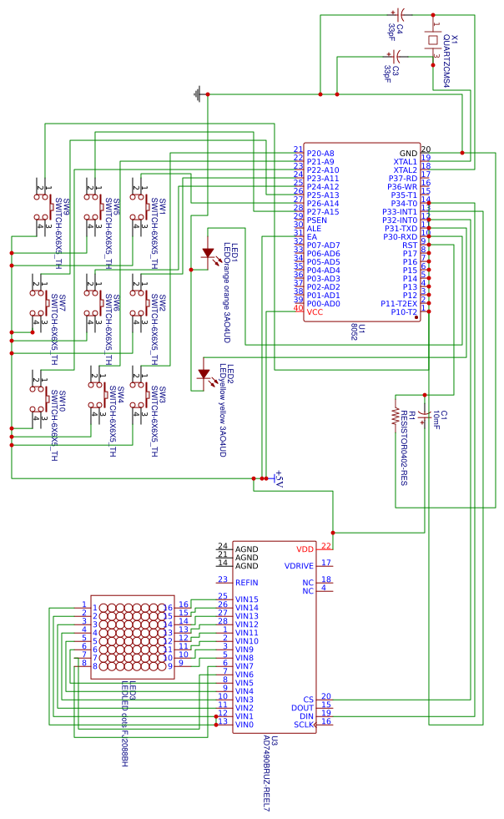
Task: Click the SW1 pushbutton switch symbol
Action: point(139,207)
